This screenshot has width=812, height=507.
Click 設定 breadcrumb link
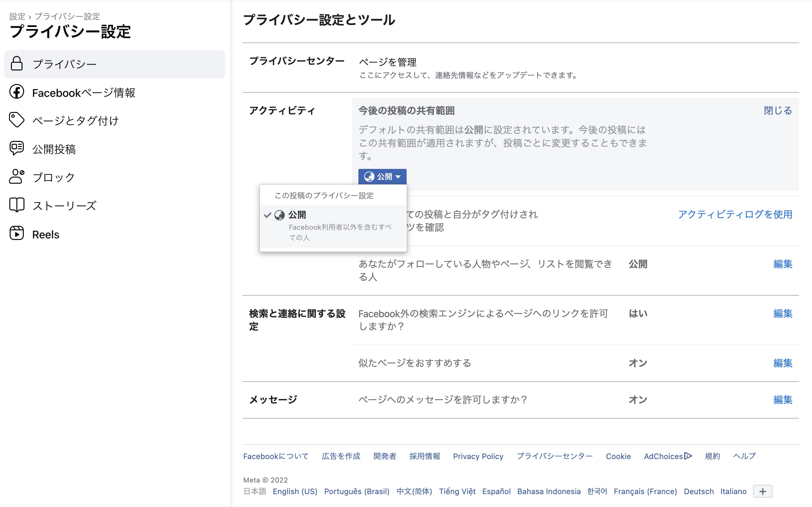[x=17, y=16]
